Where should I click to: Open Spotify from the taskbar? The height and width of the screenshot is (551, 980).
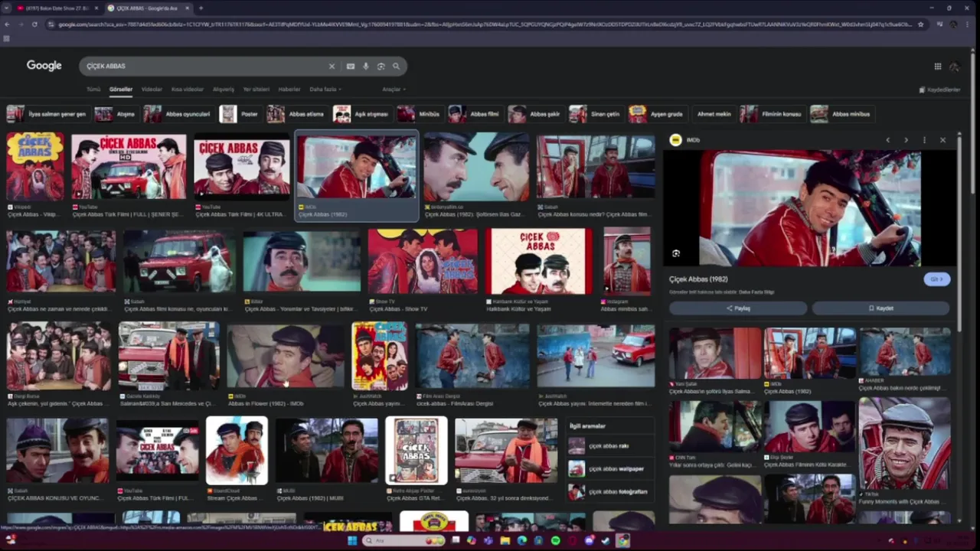coord(556,541)
